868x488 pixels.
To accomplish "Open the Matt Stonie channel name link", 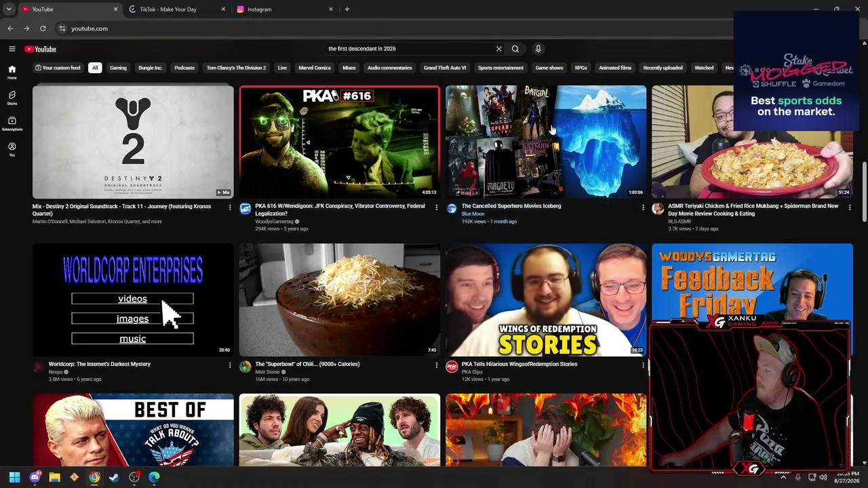I will (269, 372).
